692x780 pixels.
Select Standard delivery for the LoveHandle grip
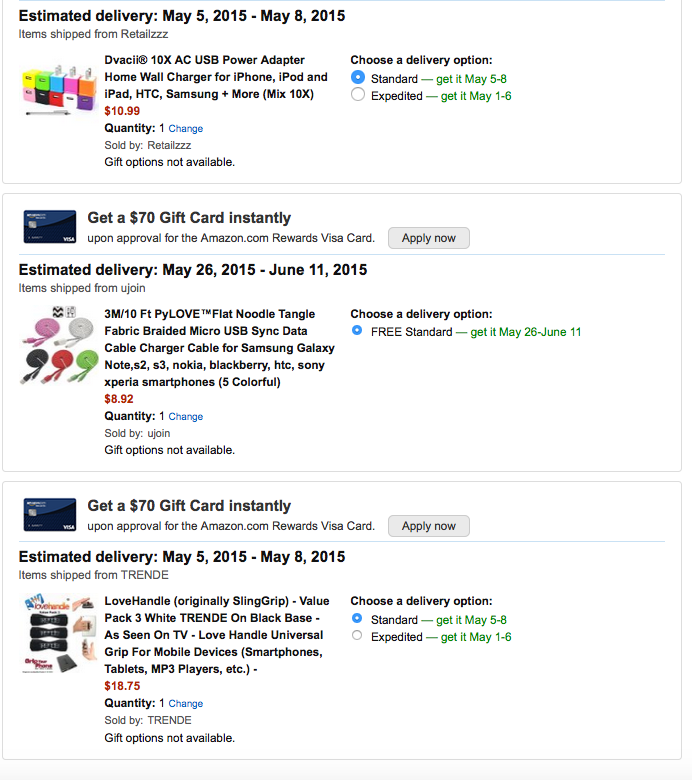(x=358, y=619)
